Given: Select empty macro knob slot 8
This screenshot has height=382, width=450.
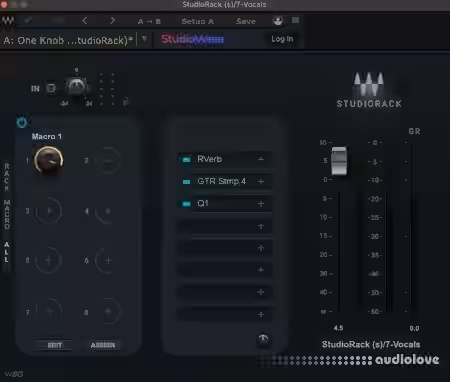Looking at the screenshot, I should click(108, 312).
